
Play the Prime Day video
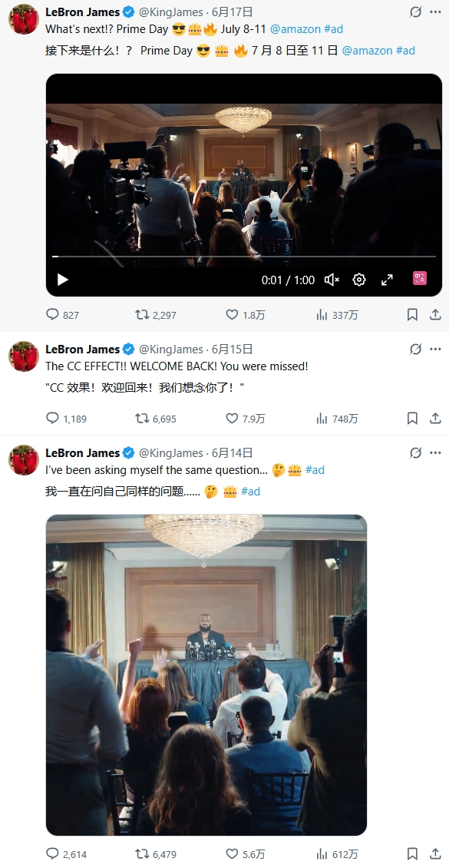click(x=62, y=280)
